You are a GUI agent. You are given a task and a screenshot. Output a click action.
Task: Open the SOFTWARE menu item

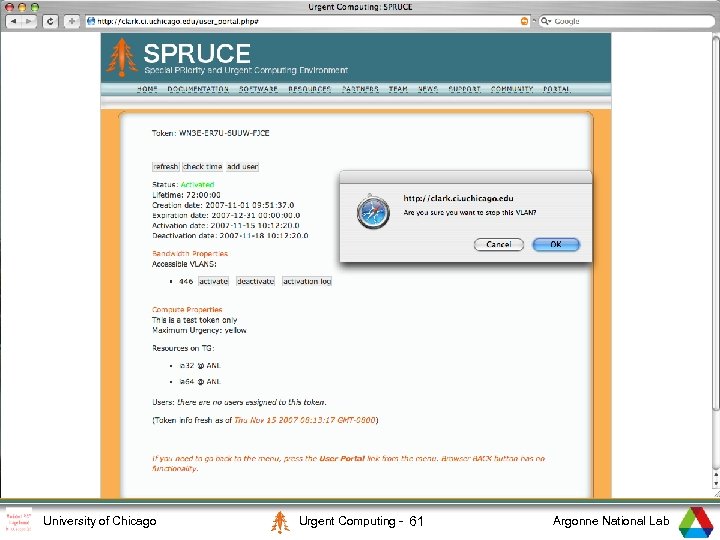(x=259, y=89)
